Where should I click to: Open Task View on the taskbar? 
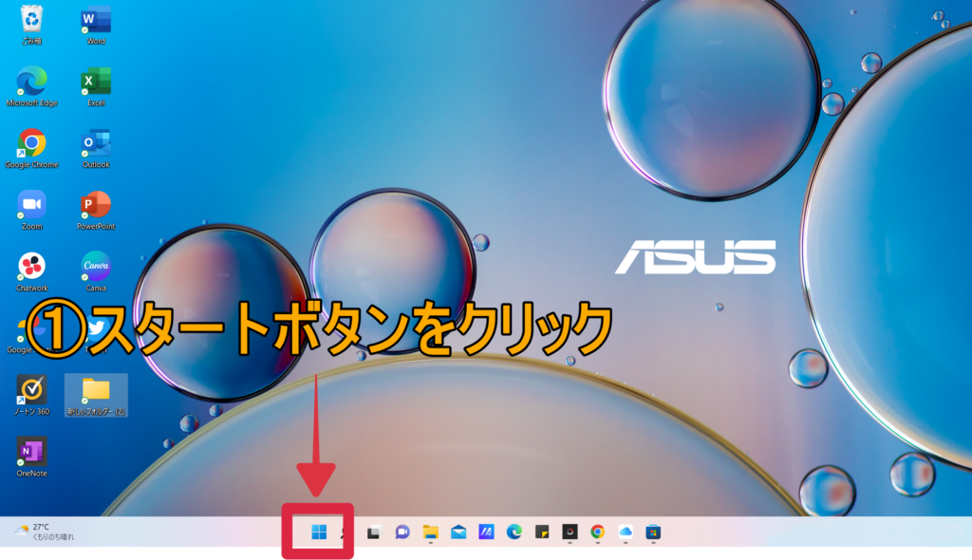pos(373,532)
